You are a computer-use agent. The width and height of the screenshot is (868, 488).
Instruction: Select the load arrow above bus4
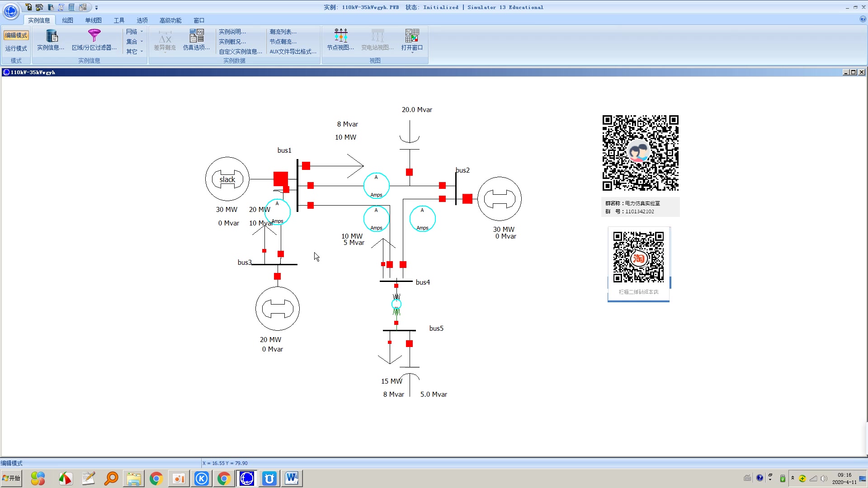(x=383, y=243)
